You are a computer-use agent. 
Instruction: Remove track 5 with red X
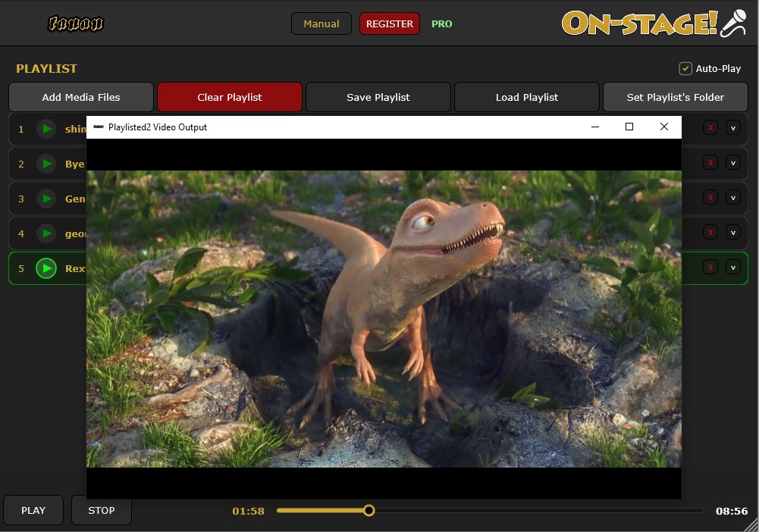(710, 268)
